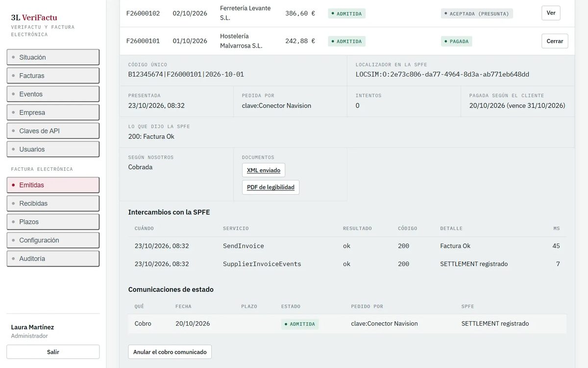
Task: Click the LOCSIM localizador value
Action: point(442,75)
